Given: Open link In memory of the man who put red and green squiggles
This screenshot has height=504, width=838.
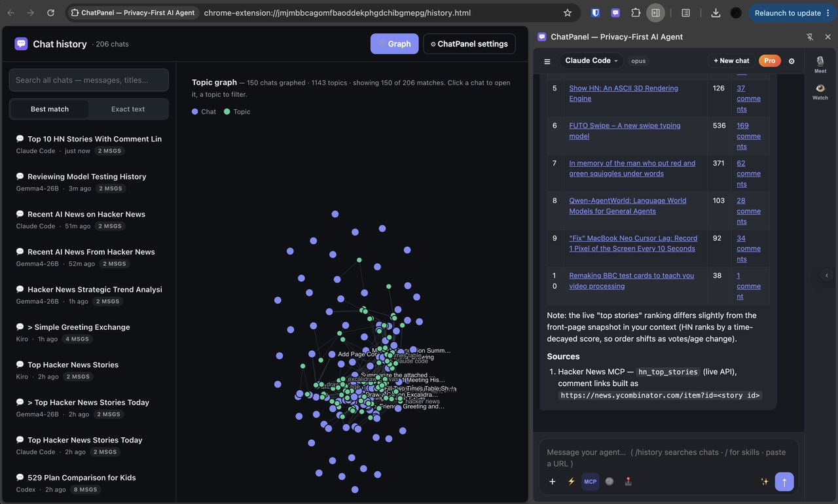Looking at the screenshot, I should tap(632, 168).
